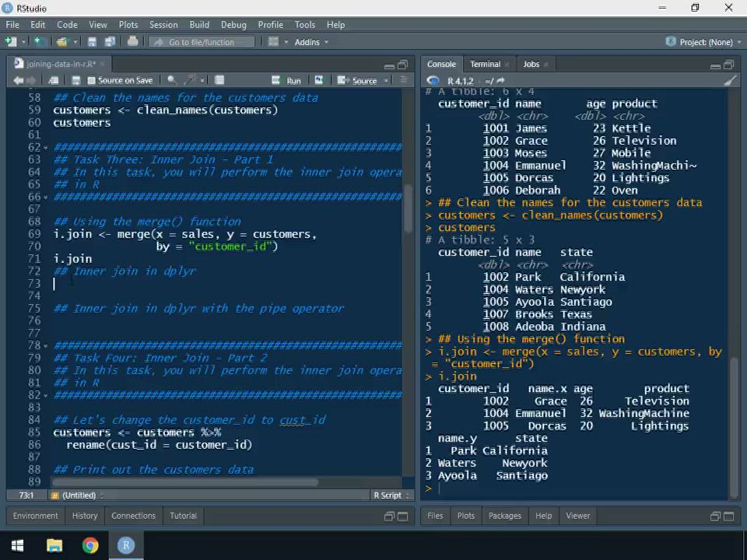Viewport: 747px width, 560px height.
Task: Open the Addins dropdown
Action: pyautogui.click(x=310, y=42)
